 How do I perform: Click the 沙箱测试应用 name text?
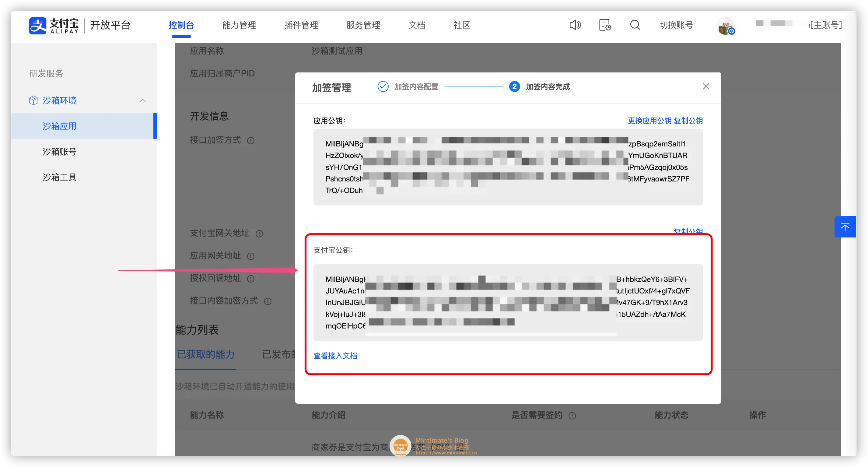[x=337, y=51]
